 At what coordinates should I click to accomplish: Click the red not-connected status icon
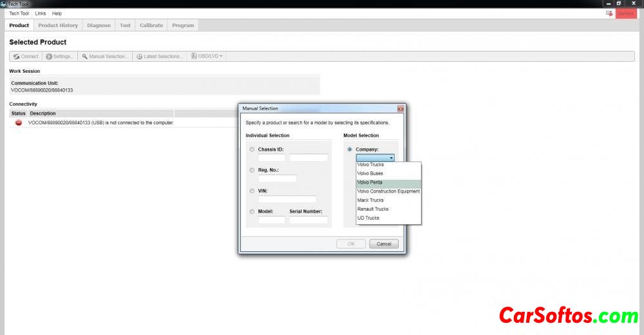(19, 122)
